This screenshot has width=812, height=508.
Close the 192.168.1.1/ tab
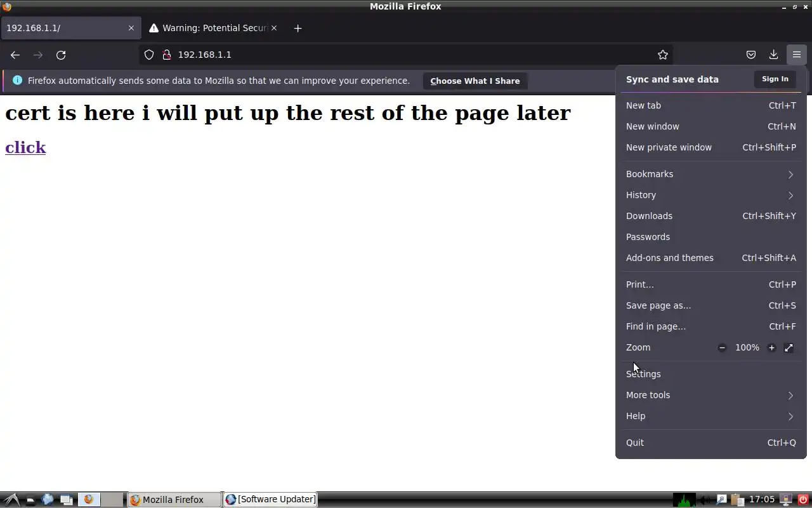131,28
